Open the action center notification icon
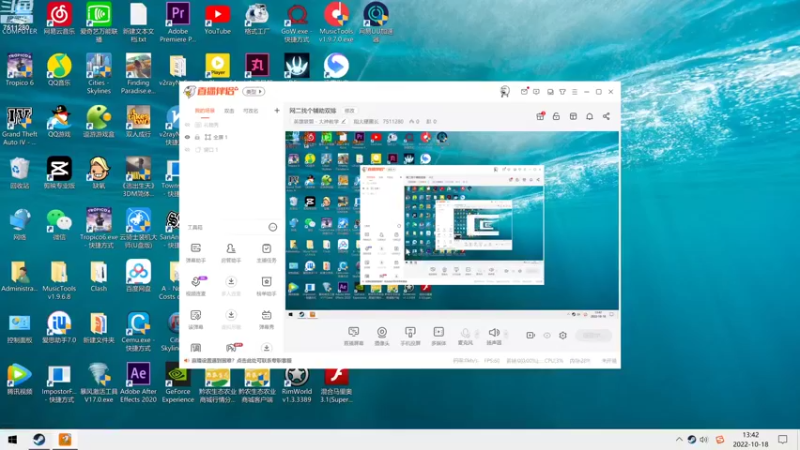Viewport: 800px width, 450px height. [x=783, y=439]
